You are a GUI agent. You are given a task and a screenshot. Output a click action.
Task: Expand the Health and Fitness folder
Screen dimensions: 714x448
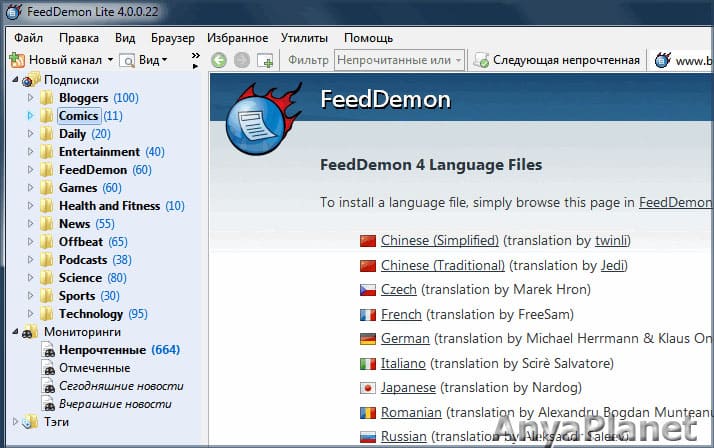tap(30, 205)
